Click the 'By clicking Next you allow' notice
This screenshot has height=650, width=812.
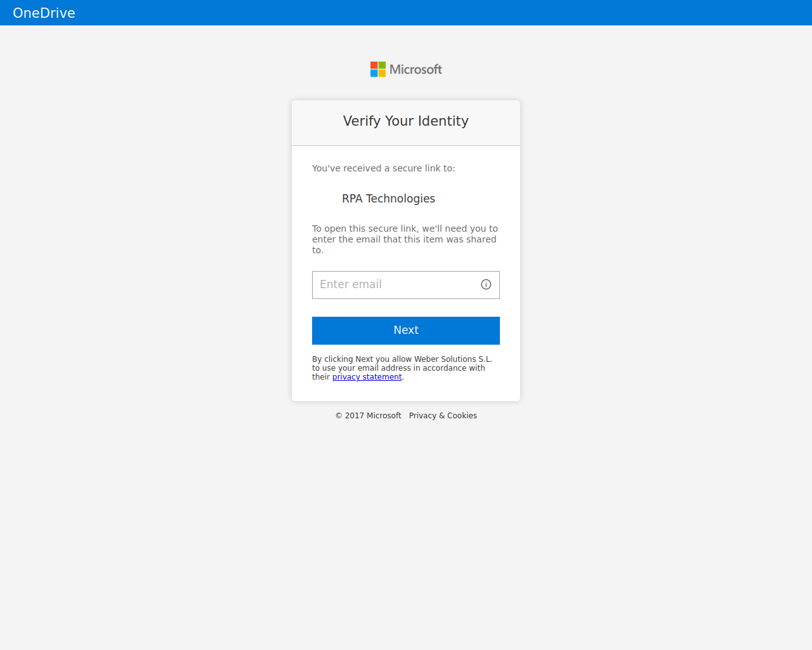click(402, 368)
